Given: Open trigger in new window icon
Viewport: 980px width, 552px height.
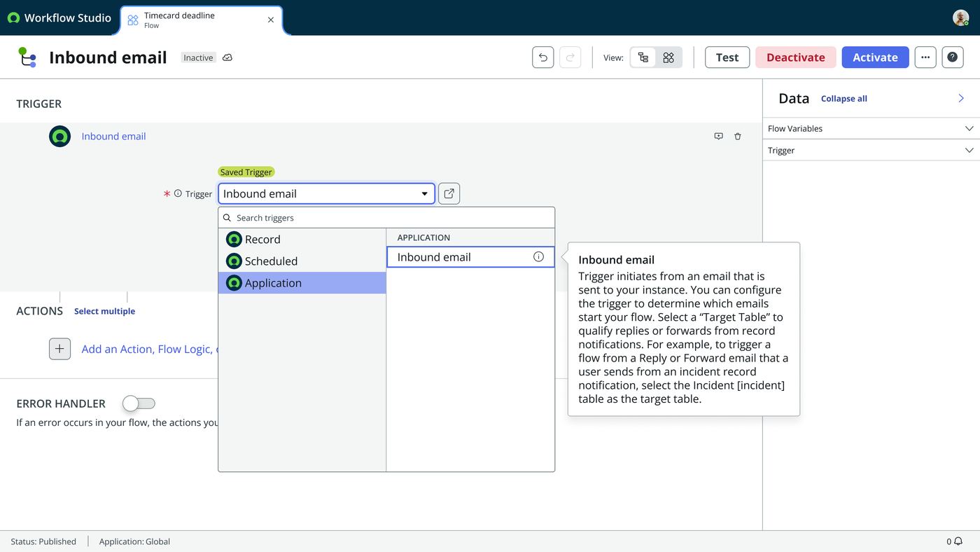Looking at the screenshot, I should (x=449, y=194).
